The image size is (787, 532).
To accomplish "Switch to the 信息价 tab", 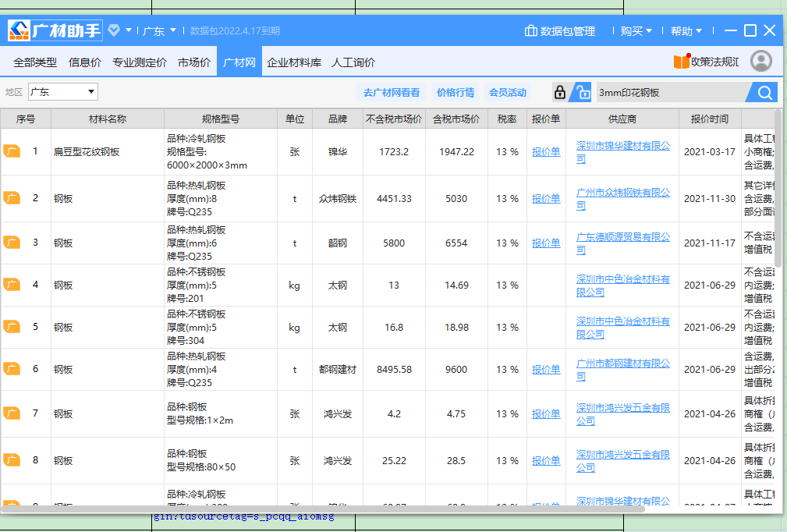I will [85, 62].
